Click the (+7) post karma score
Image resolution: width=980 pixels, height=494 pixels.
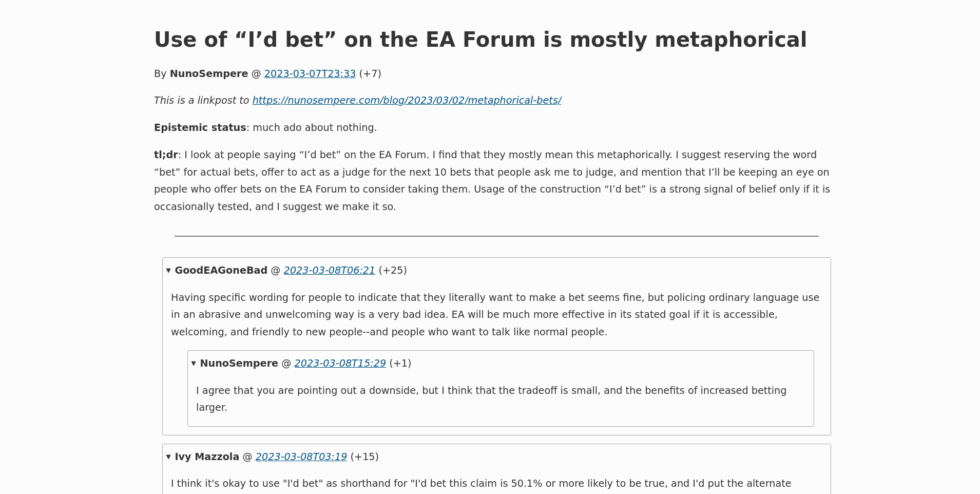coord(370,74)
